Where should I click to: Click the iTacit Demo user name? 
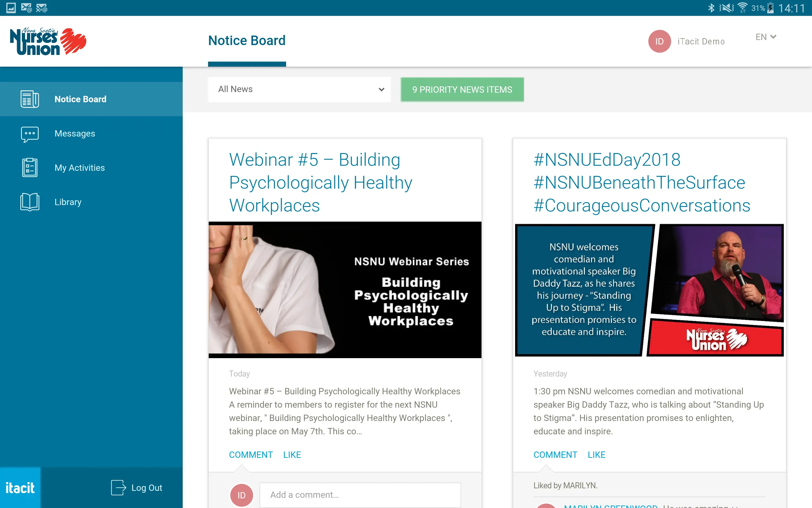pos(701,41)
